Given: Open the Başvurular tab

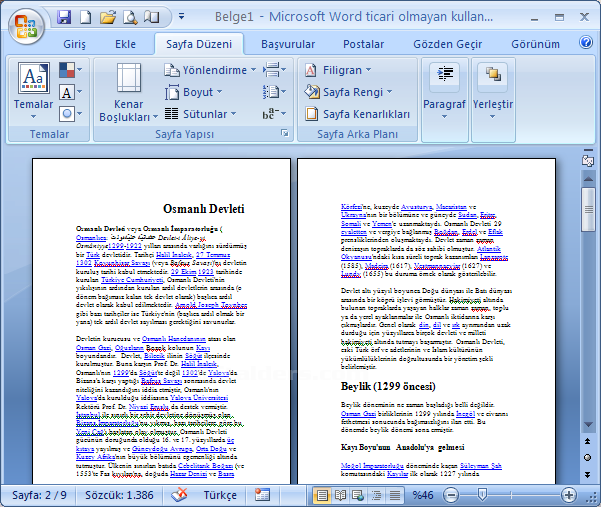Looking at the screenshot, I should coord(288,44).
